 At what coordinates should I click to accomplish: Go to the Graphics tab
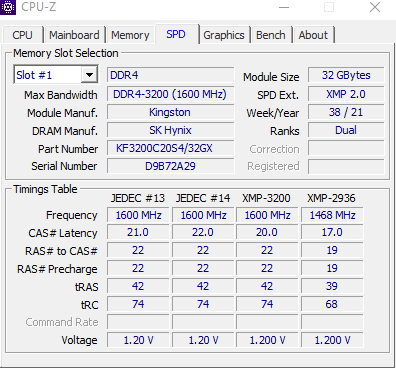coord(224,35)
